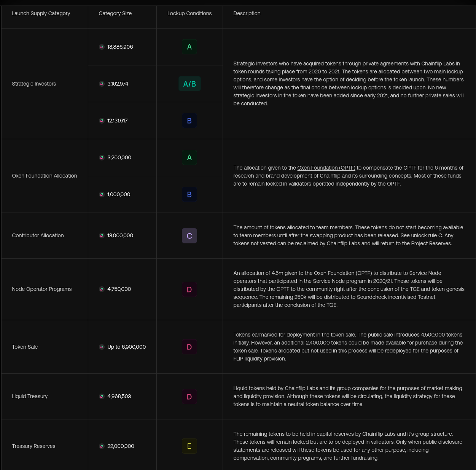Click the Treasury Reserves description paragraph

[348, 446]
